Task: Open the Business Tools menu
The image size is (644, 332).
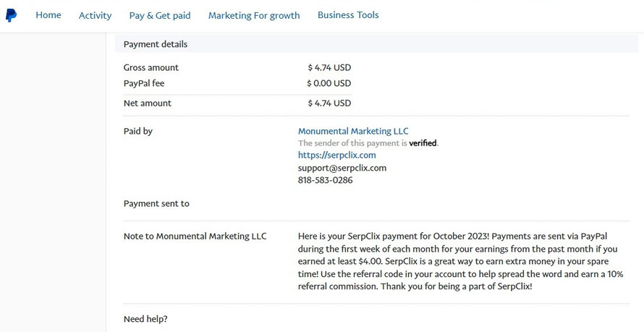Action: (348, 15)
